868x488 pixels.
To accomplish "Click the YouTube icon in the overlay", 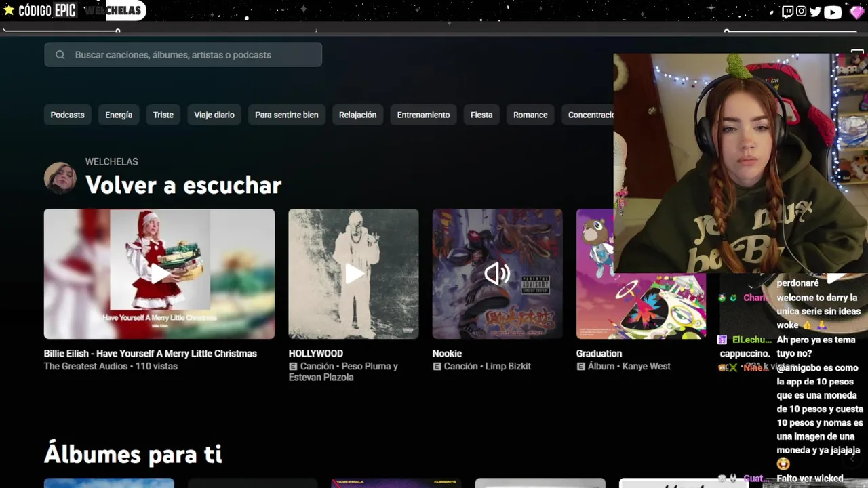I will tap(833, 12).
